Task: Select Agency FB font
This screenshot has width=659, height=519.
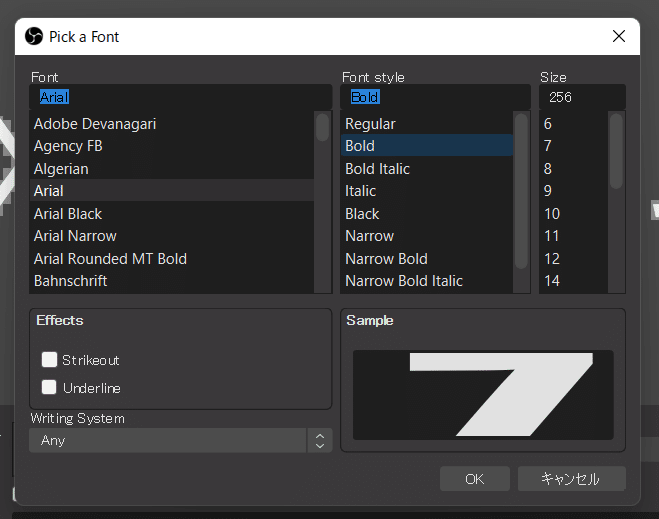Action: click(x=68, y=146)
